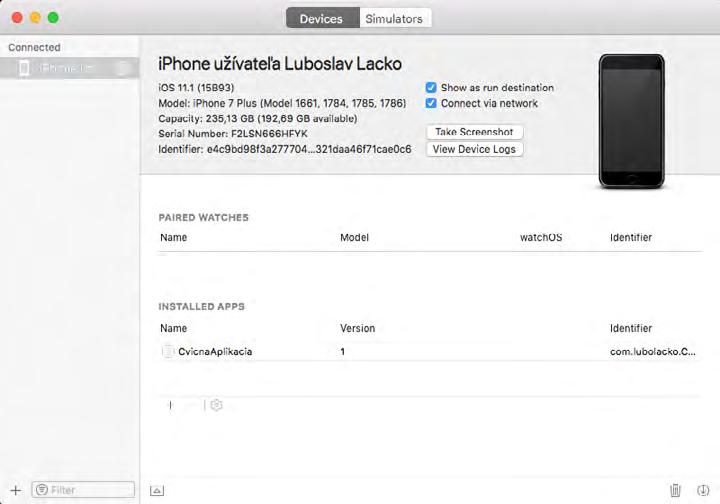
Task: Click the Identifier header in Paired Watches
Action: pos(631,238)
